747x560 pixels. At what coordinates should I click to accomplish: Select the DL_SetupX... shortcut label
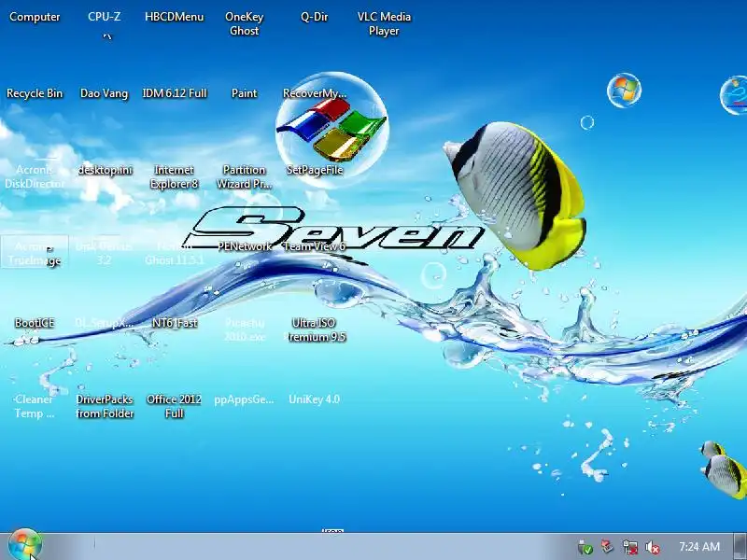pyautogui.click(x=105, y=323)
